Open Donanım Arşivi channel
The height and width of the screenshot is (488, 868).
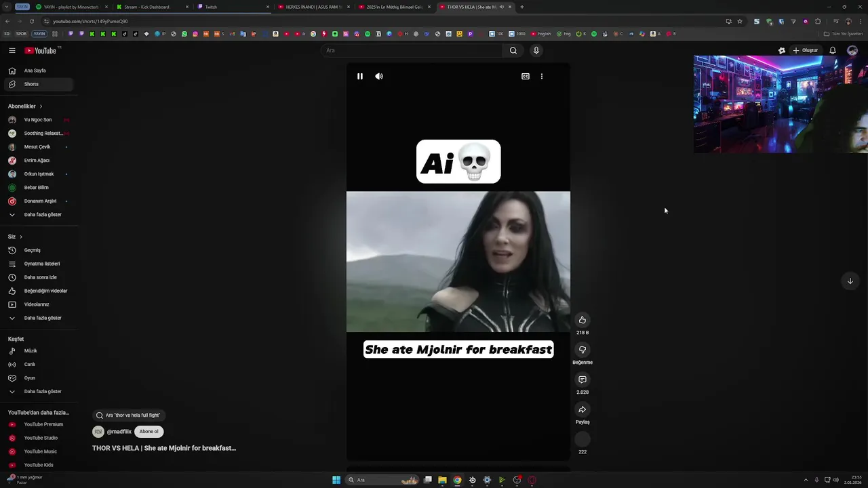point(39,201)
